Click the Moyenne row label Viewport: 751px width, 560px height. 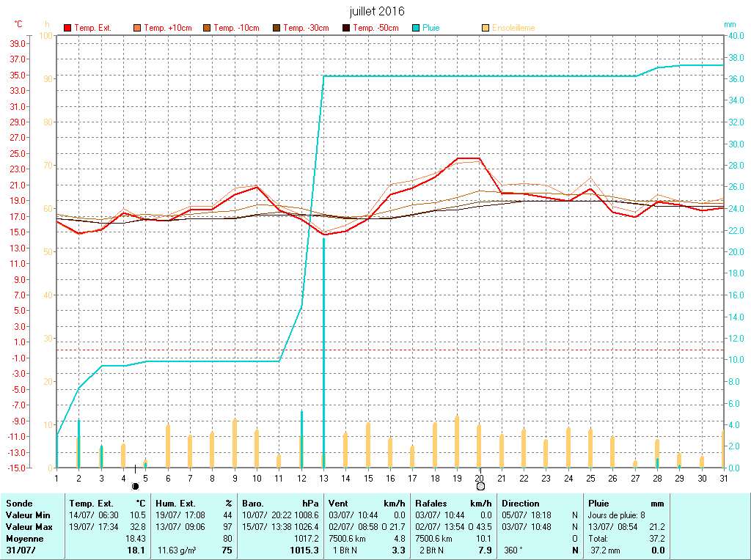(x=24, y=539)
